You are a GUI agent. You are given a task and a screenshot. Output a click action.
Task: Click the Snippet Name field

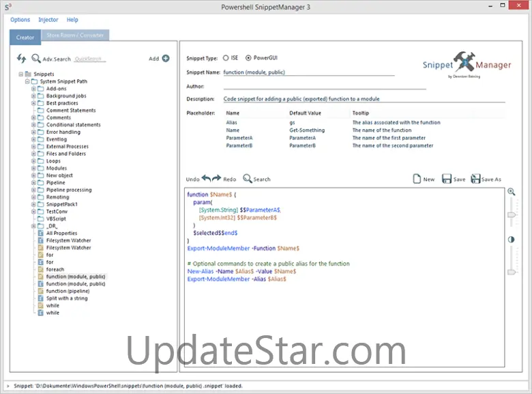309,72
